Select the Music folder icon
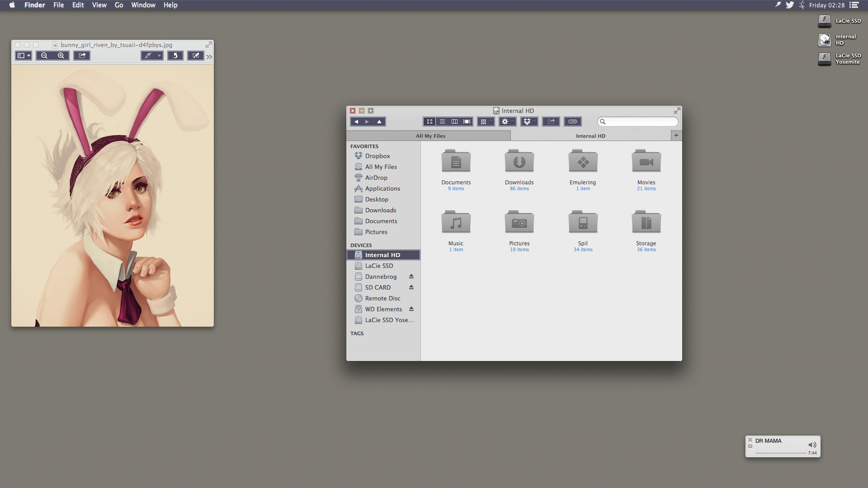Screen dimensions: 868x488 pos(456,222)
